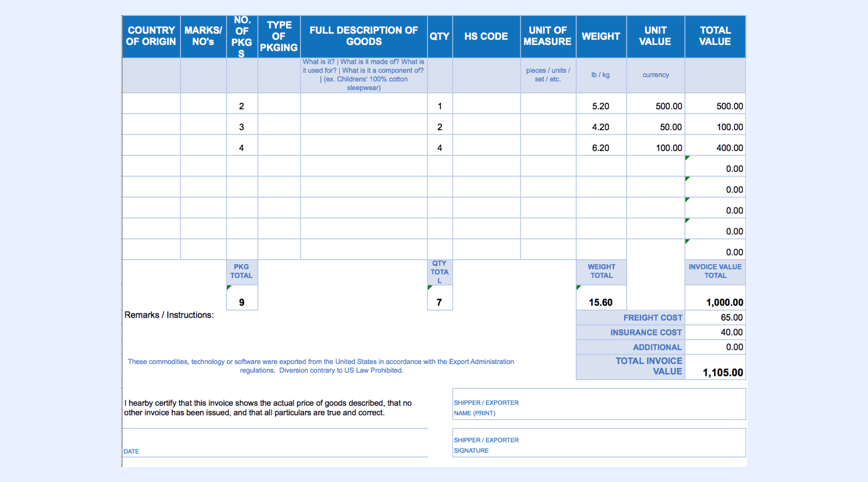Click the invoice total 1,000.00 cell
The image size is (868, 482).
(715, 298)
